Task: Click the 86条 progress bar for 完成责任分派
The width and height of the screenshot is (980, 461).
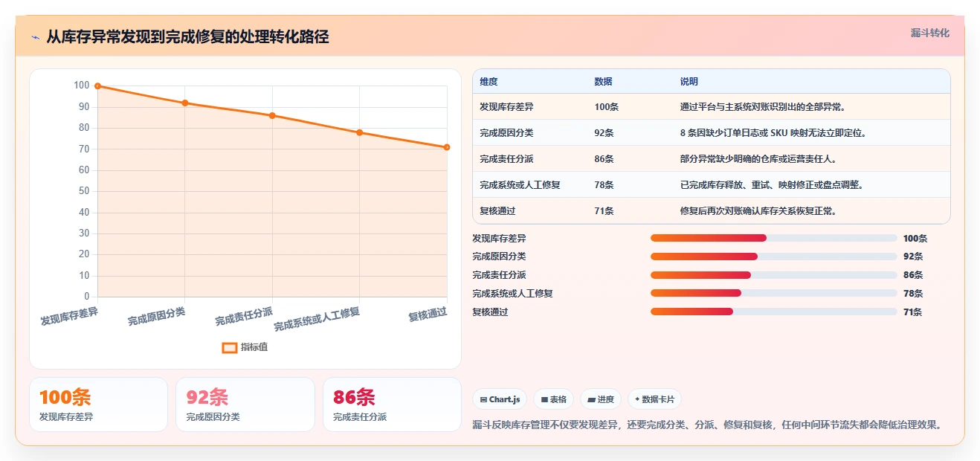Action: click(773, 275)
